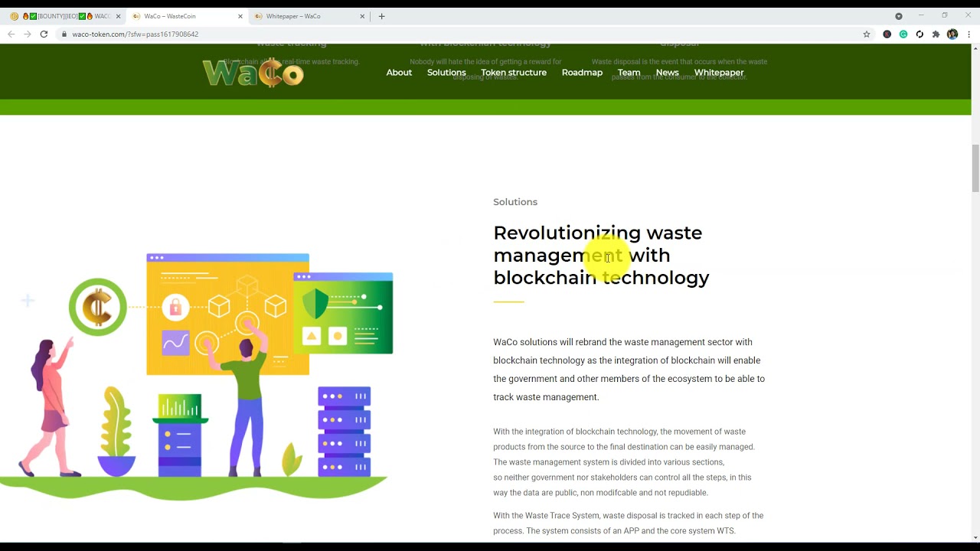Screen dimensions: 980x551
Task: Click the green coin icon in illustration
Action: (98, 307)
